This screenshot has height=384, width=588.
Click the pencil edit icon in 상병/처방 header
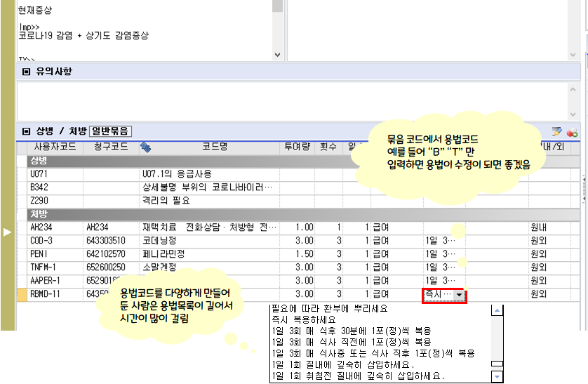(x=557, y=131)
